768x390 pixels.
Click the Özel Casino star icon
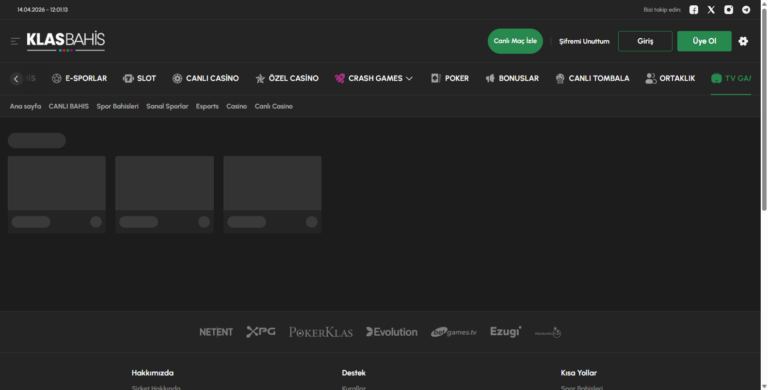260,78
